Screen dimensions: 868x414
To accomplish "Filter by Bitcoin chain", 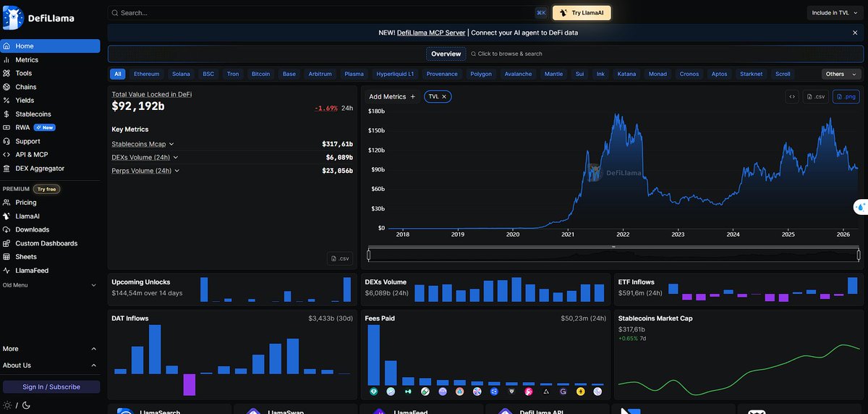I will point(260,74).
